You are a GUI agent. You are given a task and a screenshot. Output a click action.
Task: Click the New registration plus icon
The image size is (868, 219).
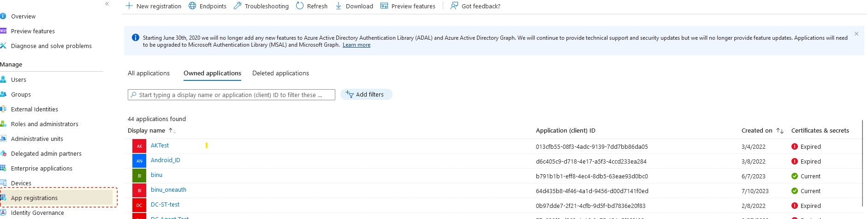click(x=129, y=6)
